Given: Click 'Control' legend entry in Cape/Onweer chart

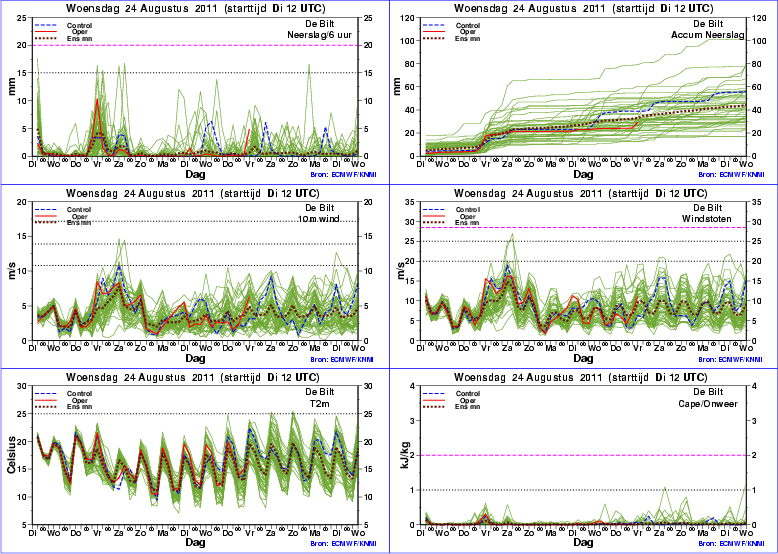Looking at the screenshot, I should (467, 394).
